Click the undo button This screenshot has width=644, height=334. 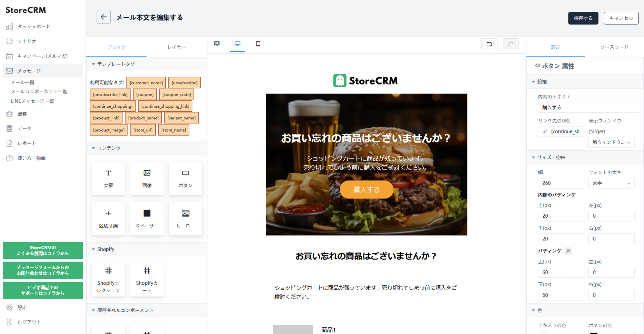(489, 44)
